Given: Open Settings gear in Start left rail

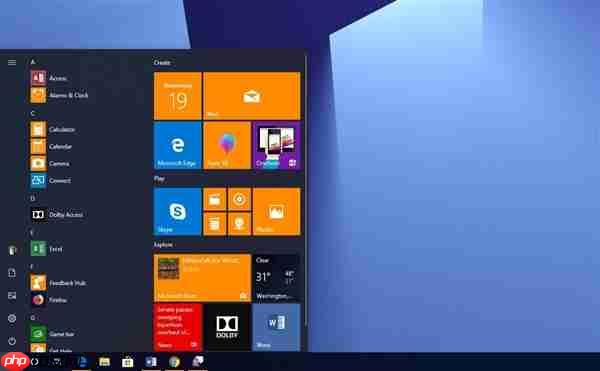Looking at the screenshot, I should click(x=12, y=318).
